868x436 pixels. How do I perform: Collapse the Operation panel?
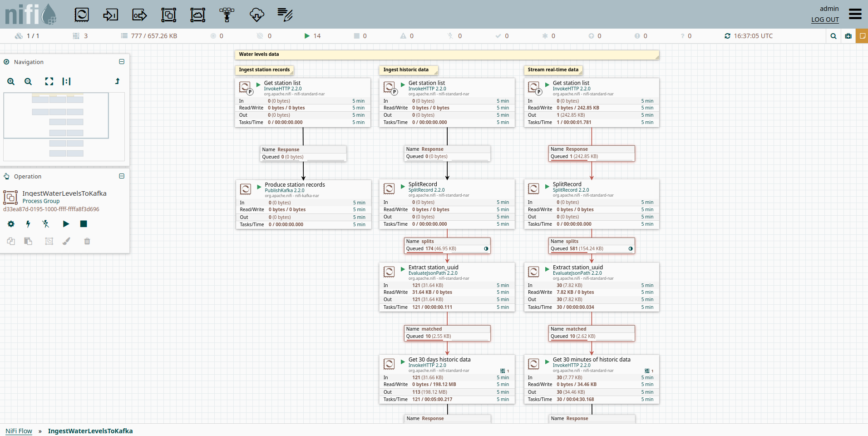122,176
